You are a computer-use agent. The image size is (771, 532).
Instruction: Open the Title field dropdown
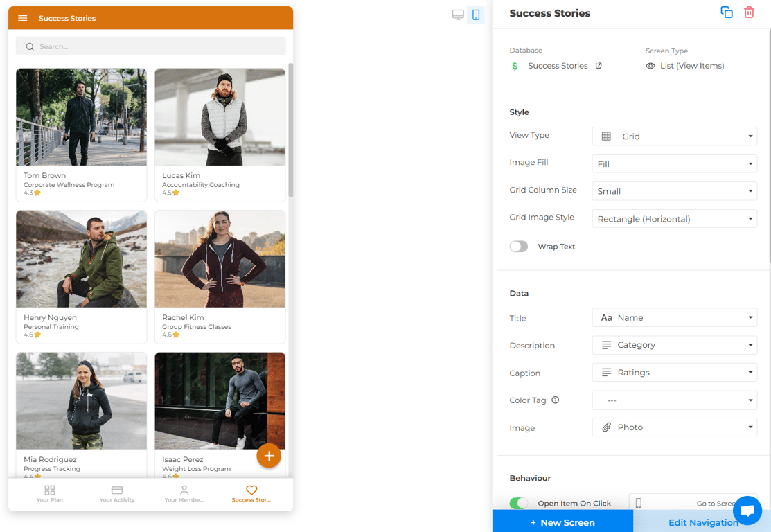(x=674, y=318)
